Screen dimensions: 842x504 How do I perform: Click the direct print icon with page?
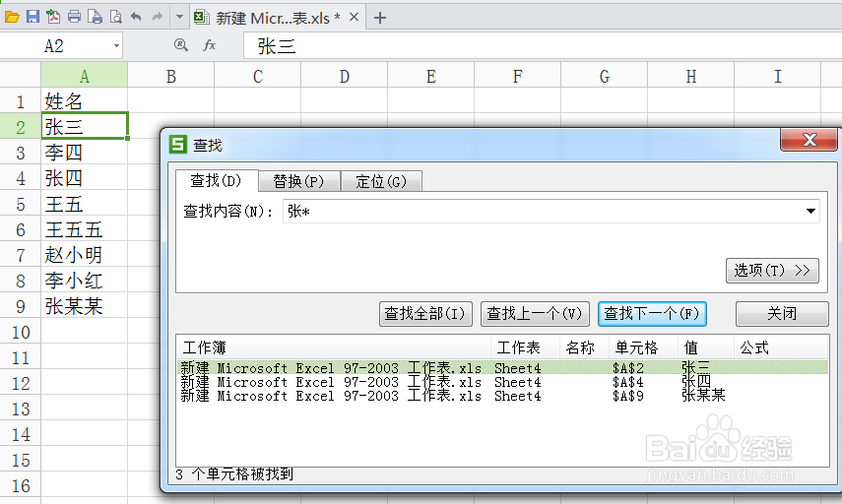(96, 17)
